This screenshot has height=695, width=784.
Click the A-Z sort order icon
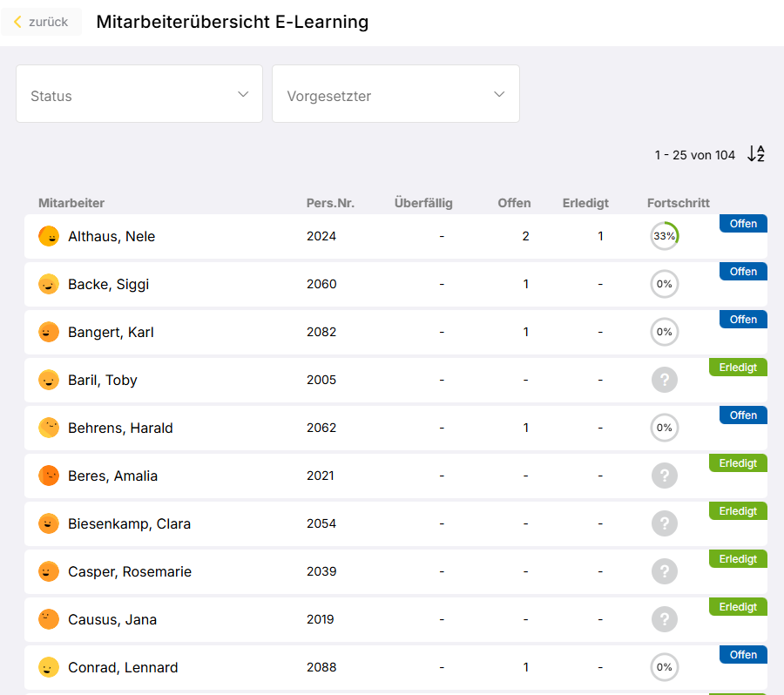756,154
